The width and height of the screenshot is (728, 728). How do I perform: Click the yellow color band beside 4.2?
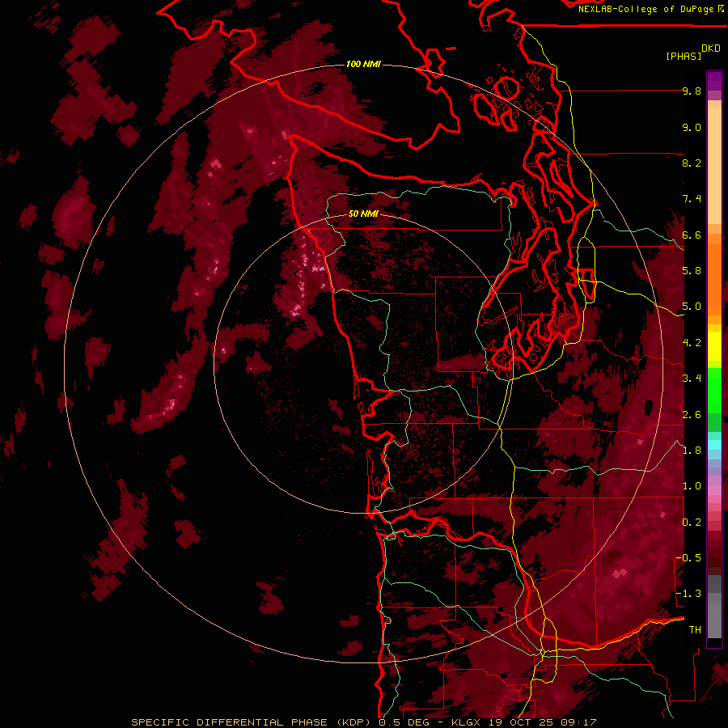[x=714, y=346]
